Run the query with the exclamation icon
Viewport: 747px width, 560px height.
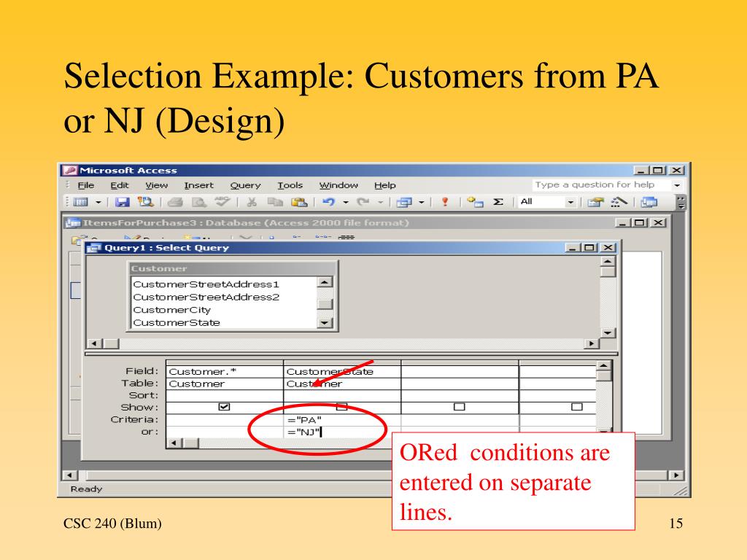coord(445,203)
